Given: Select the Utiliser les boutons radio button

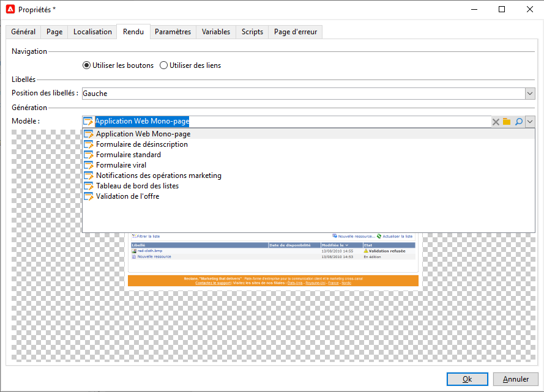Looking at the screenshot, I should [x=86, y=65].
